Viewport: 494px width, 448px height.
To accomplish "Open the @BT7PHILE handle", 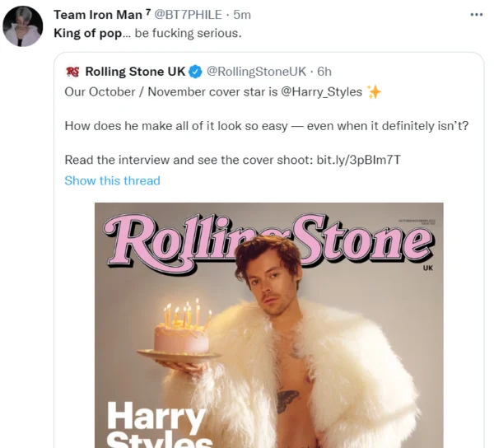I will point(194,15).
